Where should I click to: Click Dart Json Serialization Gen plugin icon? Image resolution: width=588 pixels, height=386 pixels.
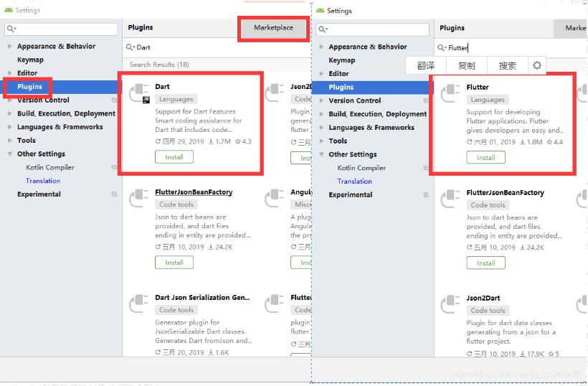click(x=138, y=303)
